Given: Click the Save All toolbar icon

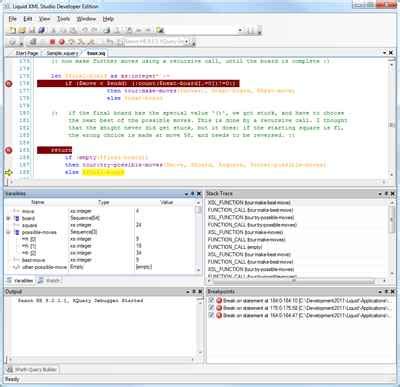Looking at the screenshot, I should (41, 30).
